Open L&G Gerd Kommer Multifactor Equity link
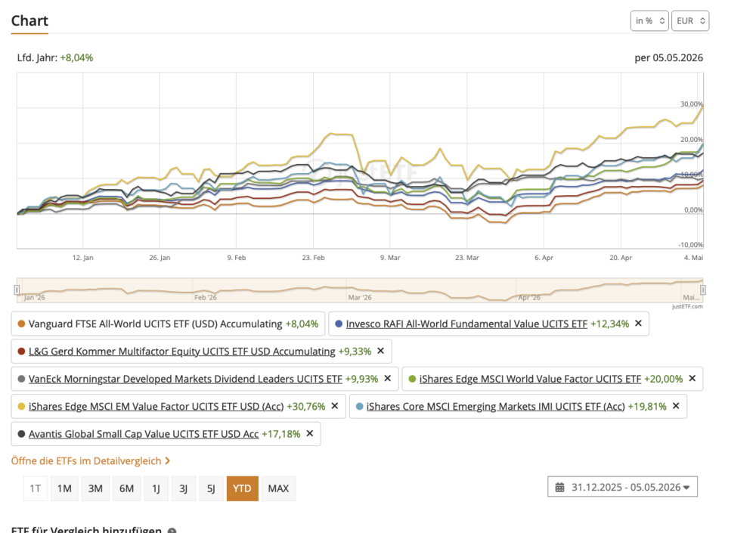The image size is (756, 533). [x=181, y=352]
